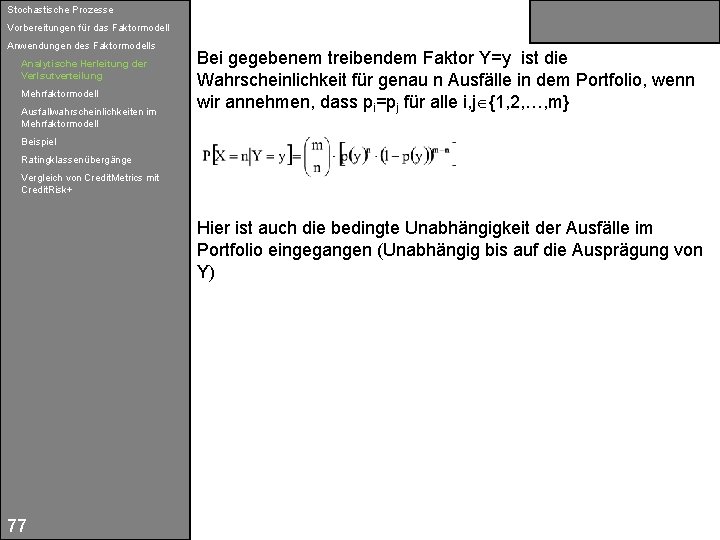Jump to Ausfallwahrscheinlichkeiten im Mehrfaktormodell
The width and height of the screenshot is (720, 540).
[89, 118]
